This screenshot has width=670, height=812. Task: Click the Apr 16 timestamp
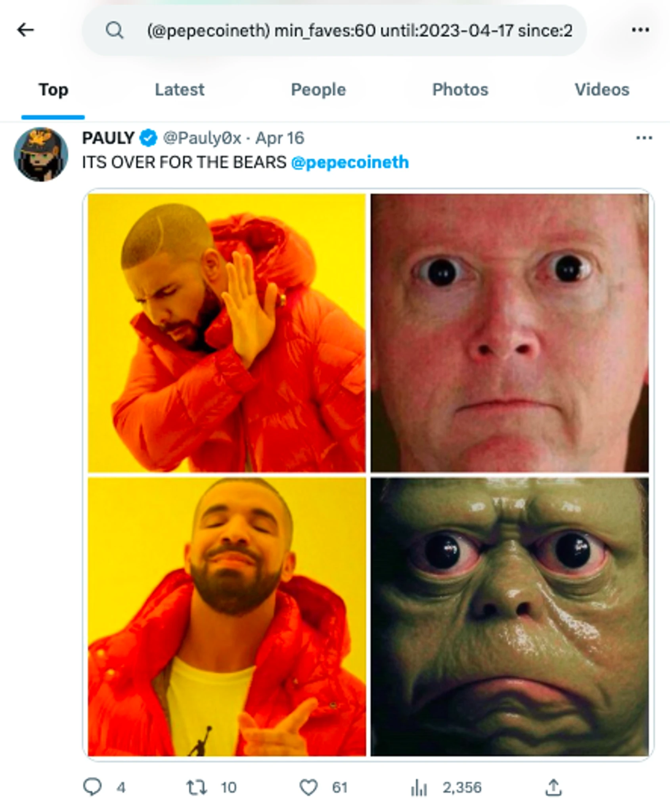click(280, 138)
